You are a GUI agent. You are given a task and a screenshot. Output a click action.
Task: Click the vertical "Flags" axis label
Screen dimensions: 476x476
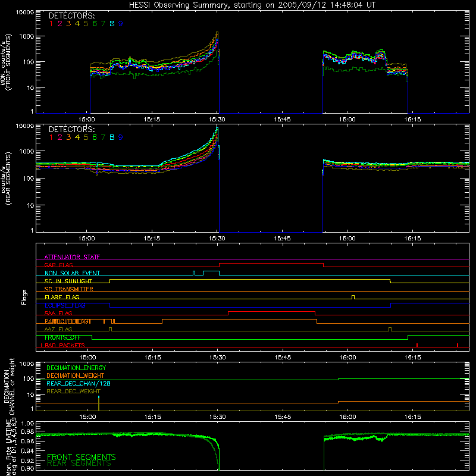24,297
